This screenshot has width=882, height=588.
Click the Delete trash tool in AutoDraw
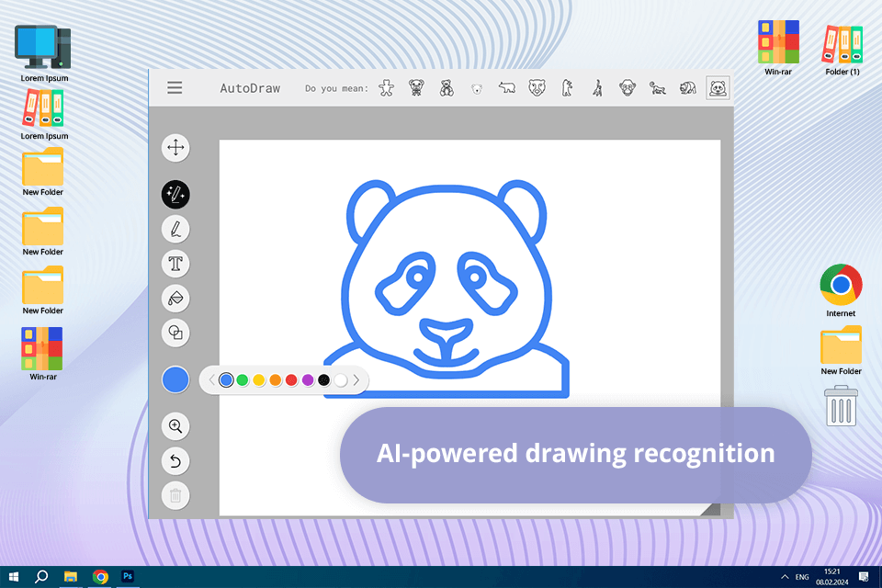(175, 496)
